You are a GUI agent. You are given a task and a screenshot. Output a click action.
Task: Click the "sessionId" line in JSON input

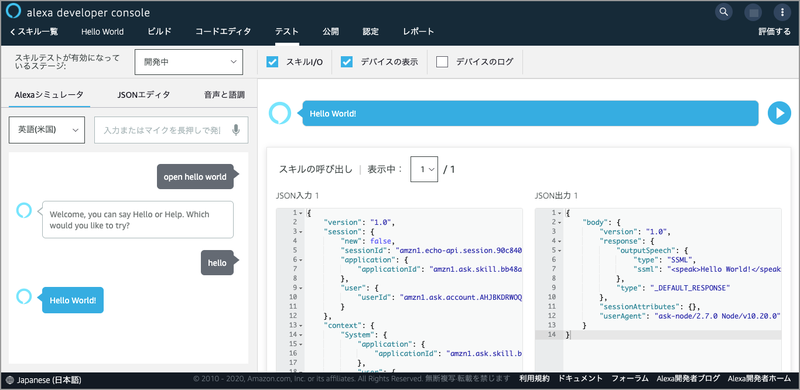(x=432, y=250)
